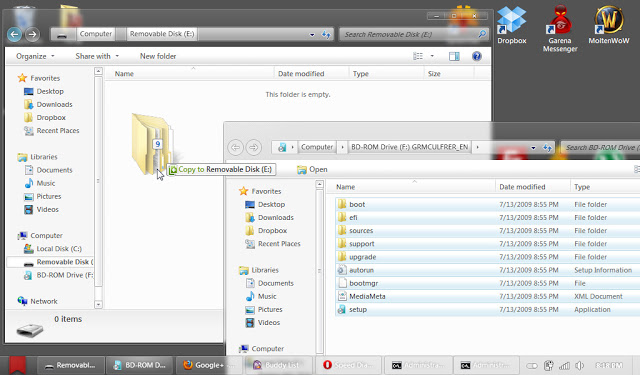Expand BD-ROM Drive address history dropdown
640x375 pixels.
(x=533, y=148)
